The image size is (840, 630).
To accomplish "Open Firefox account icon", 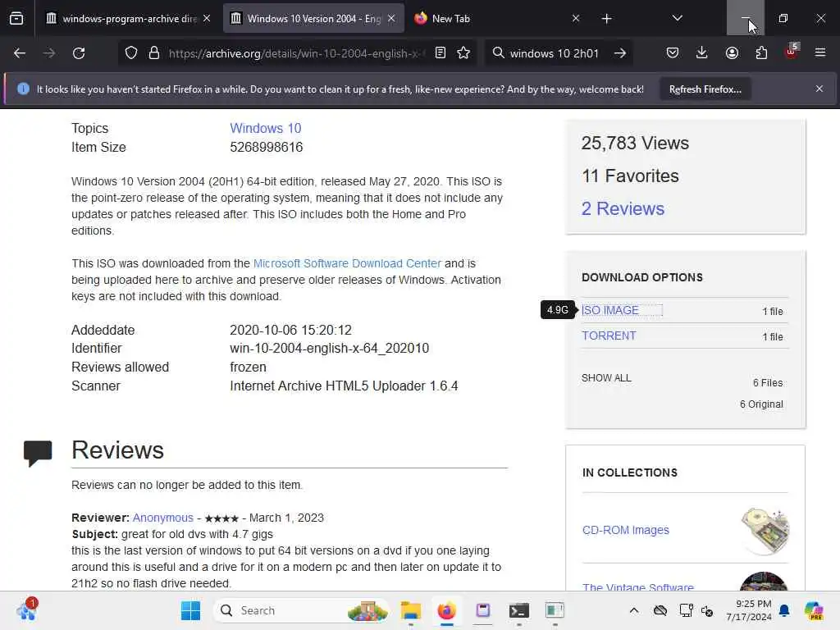I will [x=732, y=52].
